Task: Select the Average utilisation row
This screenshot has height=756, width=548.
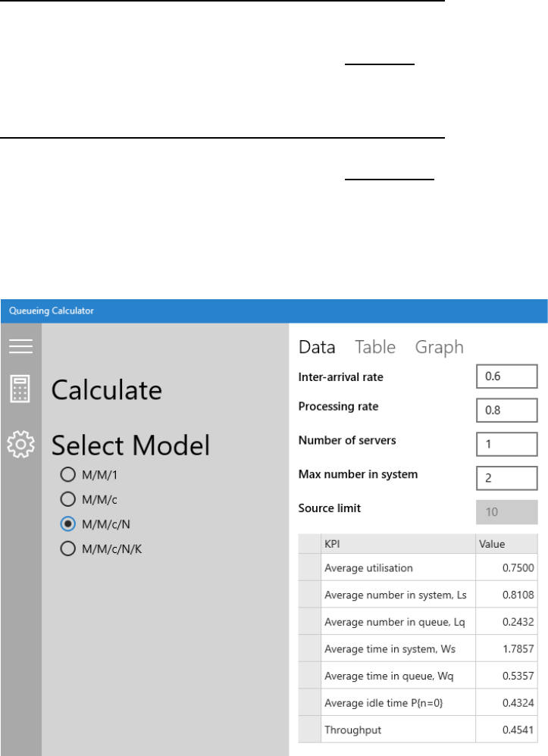Action: [398, 568]
